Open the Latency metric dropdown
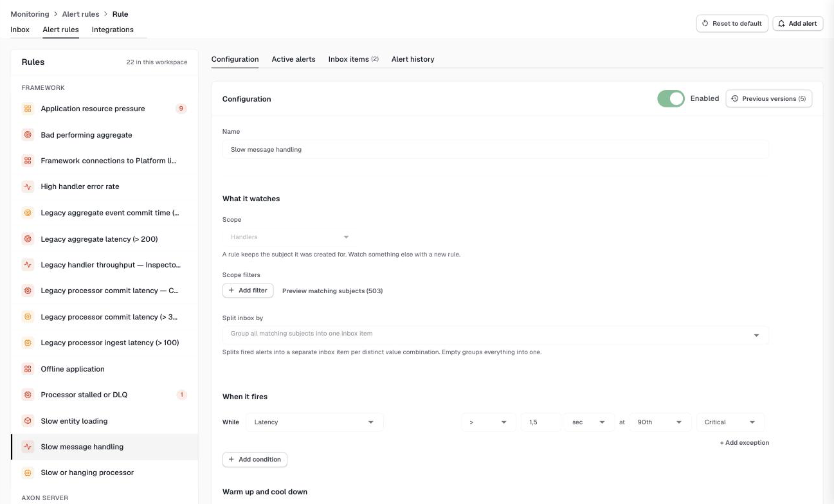834x504 pixels. 314,422
